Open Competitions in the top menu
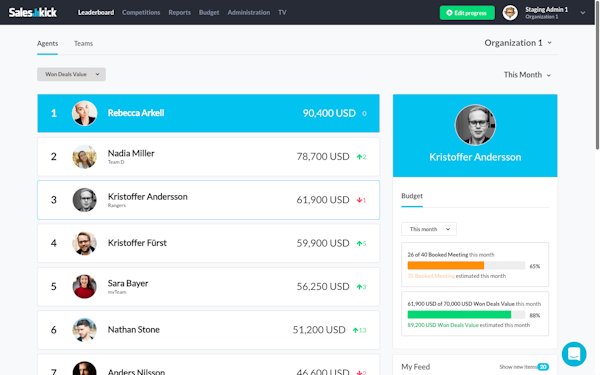The height and width of the screenshot is (375, 600). pyautogui.click(x=141, y=13)
